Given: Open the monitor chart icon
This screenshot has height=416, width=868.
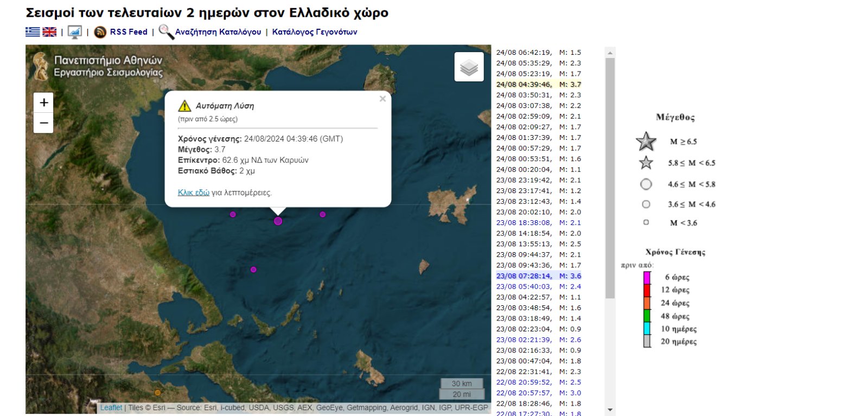Looking at the screenshot, I should pos(75,32).
